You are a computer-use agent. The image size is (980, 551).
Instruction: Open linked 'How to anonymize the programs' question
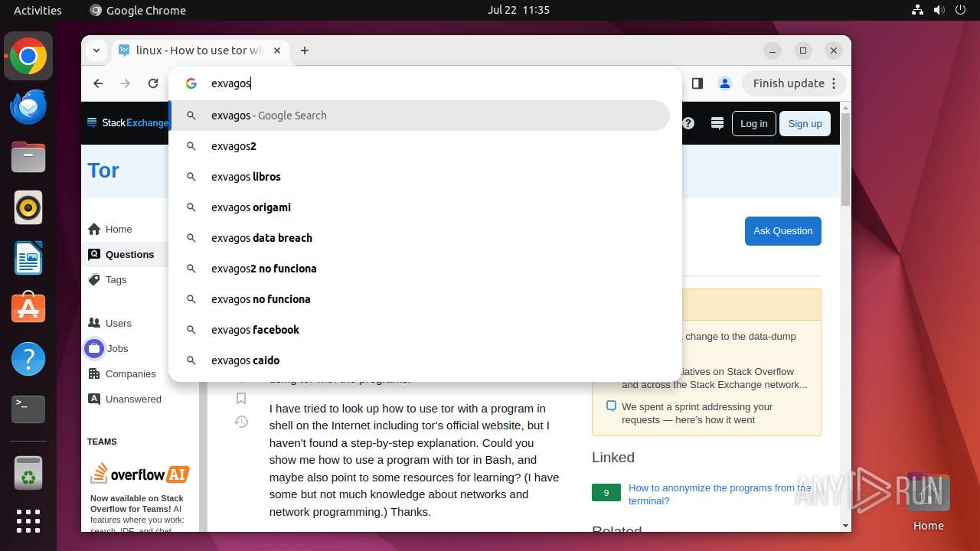click(720, 494)
